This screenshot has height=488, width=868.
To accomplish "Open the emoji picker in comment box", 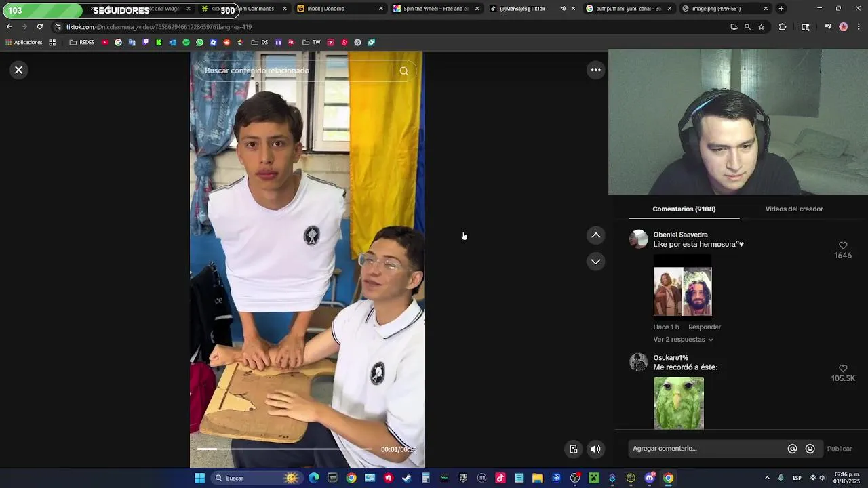I will (x=810, y=449).
